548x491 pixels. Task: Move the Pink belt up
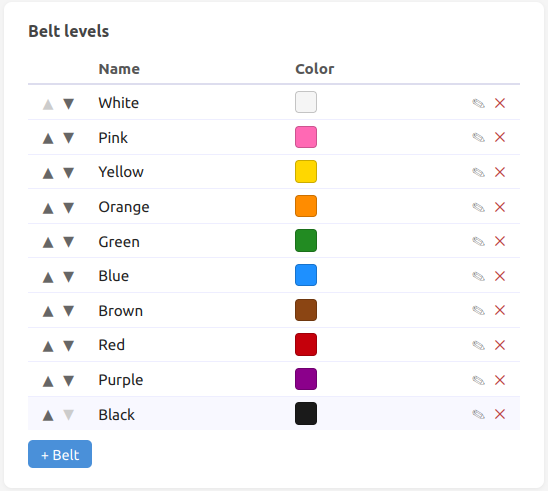48,138
